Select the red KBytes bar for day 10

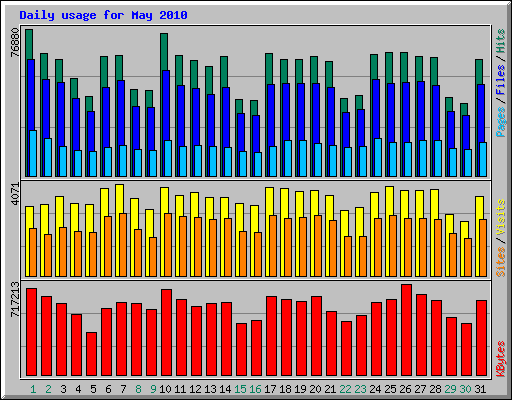[167, 332]
